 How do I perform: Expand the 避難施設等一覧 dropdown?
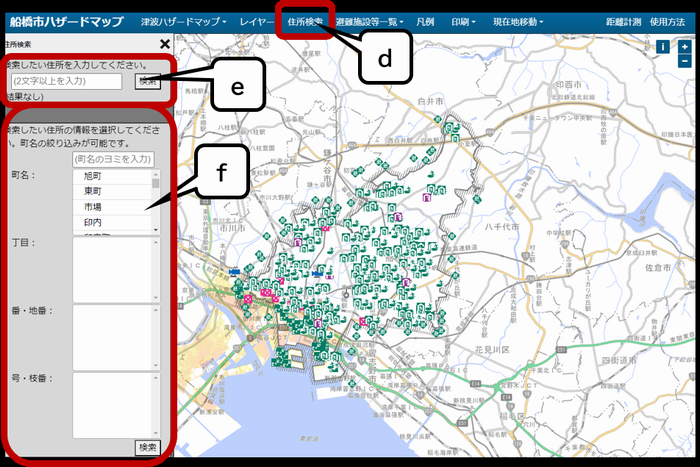tap(369, 21)
